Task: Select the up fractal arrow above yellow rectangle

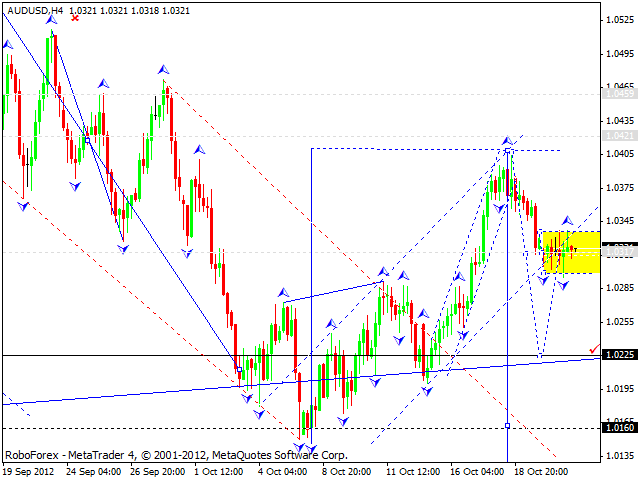Action: pos(567,221)
